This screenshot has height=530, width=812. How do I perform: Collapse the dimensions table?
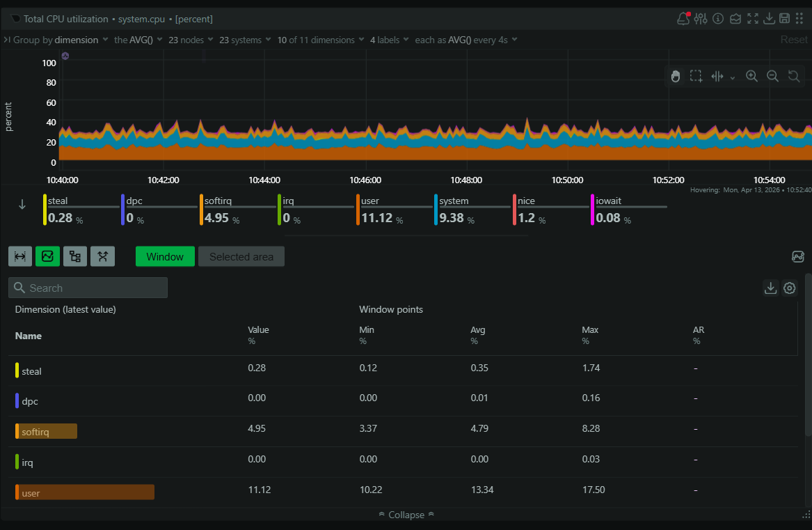[406, 515]
